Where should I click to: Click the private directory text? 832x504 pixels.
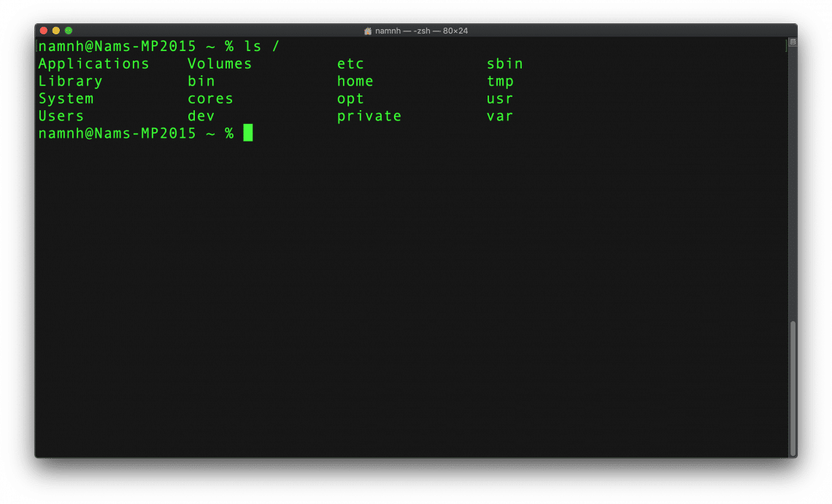click(x=369, y=116)
